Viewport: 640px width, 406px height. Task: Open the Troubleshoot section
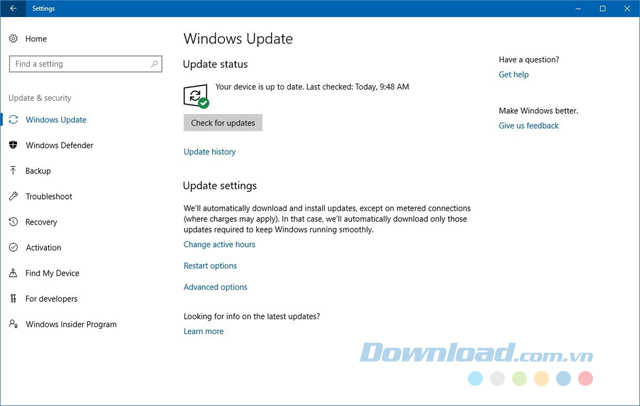coord(49,197)
